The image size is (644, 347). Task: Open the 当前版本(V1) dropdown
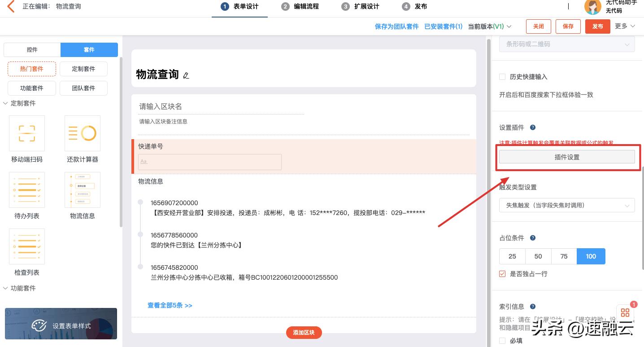[x=487, y=26]
